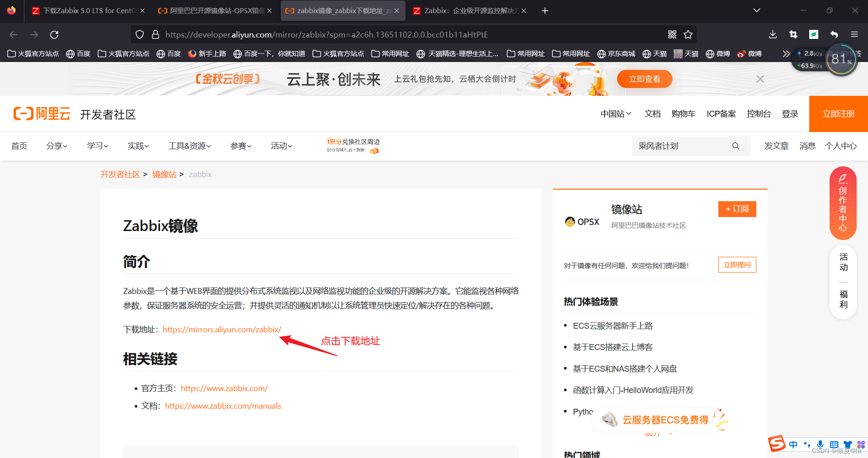Expand the 分享 menu
The image size is (868, 458).
click(57, 146)
